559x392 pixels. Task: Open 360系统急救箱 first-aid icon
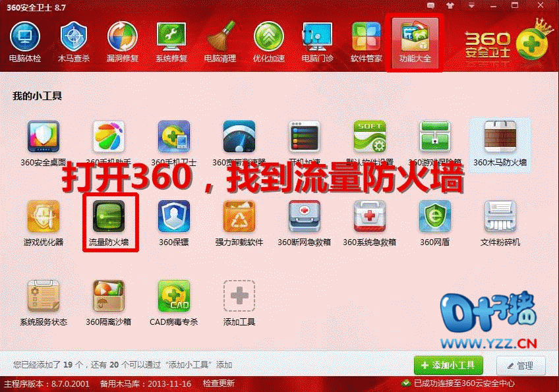pyautogui.click(x=369, y=223)
